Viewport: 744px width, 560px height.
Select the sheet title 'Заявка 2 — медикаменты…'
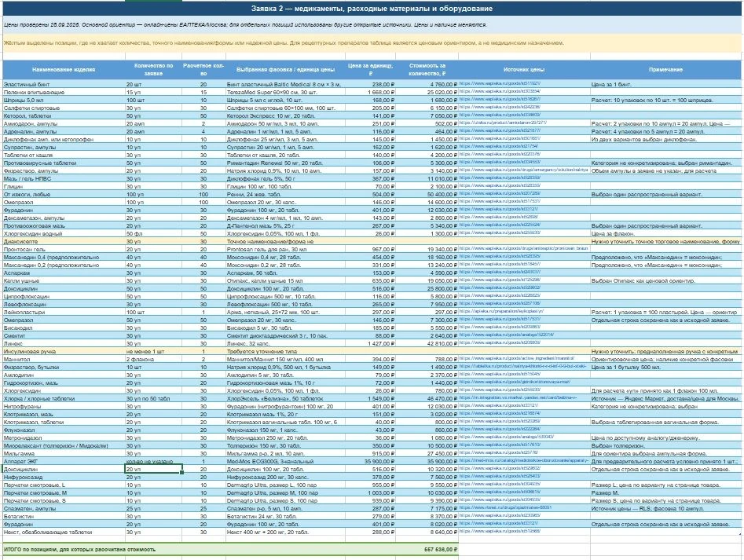coord(372,9)
